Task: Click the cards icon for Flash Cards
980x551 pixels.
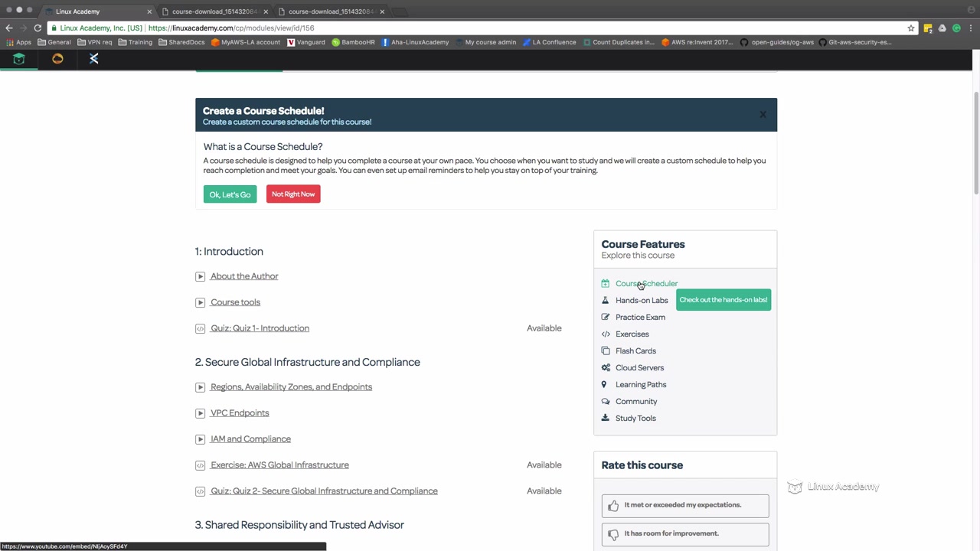Action: (x=606, y=350)
